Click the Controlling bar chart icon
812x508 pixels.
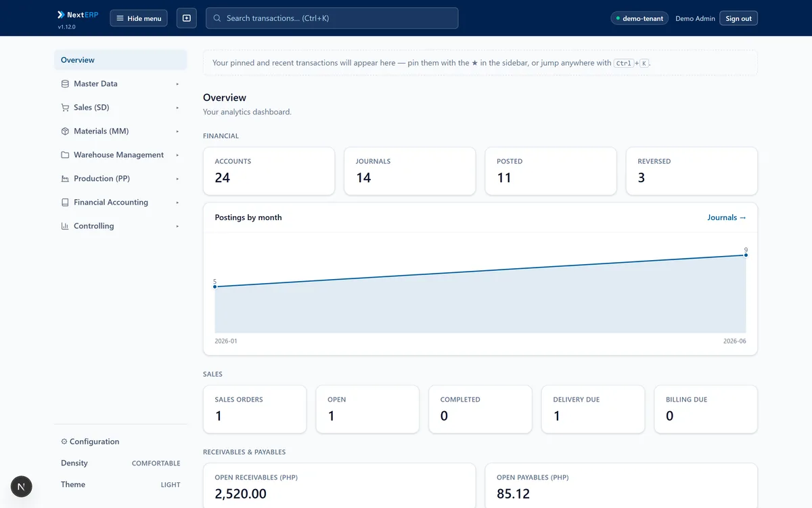point(65,226)
